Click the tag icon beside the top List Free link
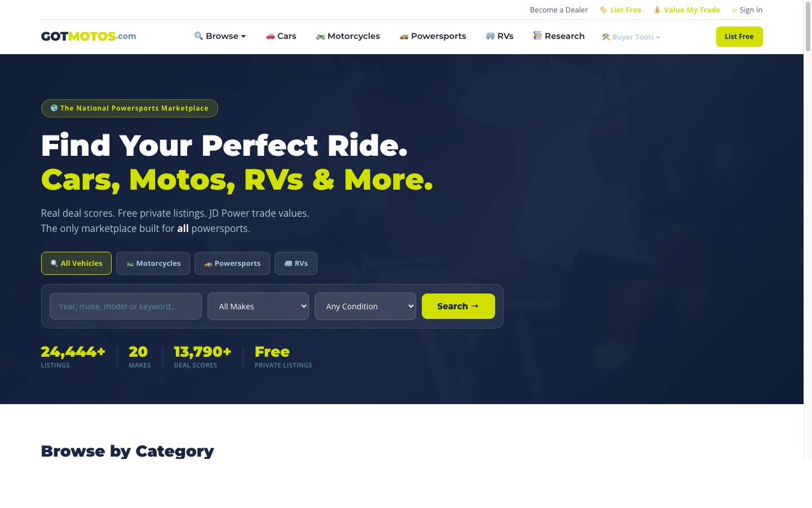812x508 pixels. (x=603, y=10)
